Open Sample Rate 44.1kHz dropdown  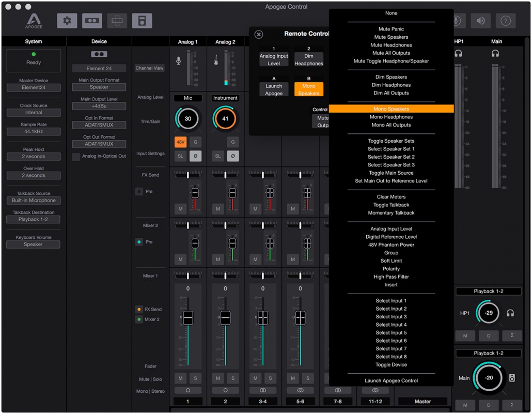tap(34, 131)
